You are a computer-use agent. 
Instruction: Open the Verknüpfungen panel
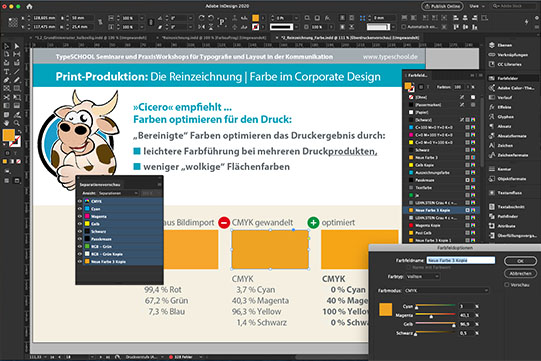[x=508, y=55]
